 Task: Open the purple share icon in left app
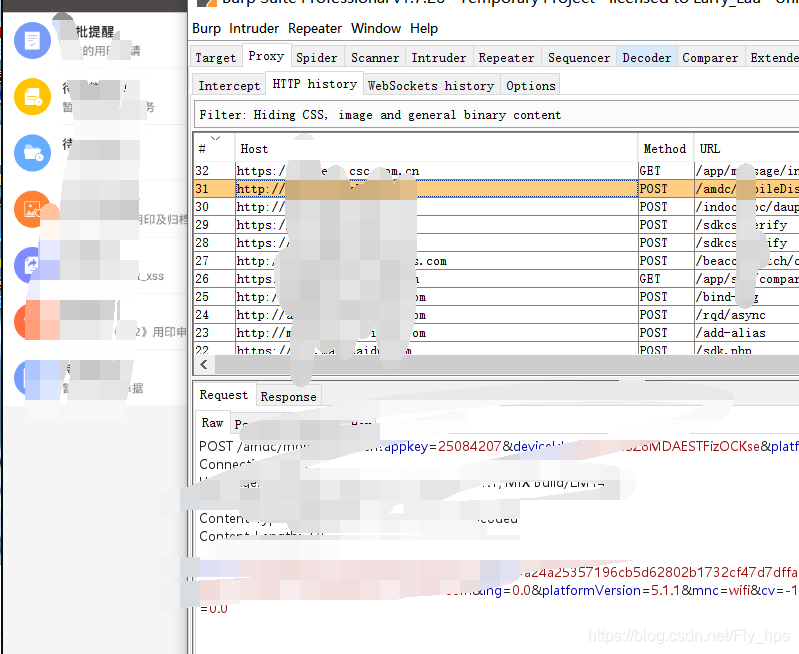(31, 265)
